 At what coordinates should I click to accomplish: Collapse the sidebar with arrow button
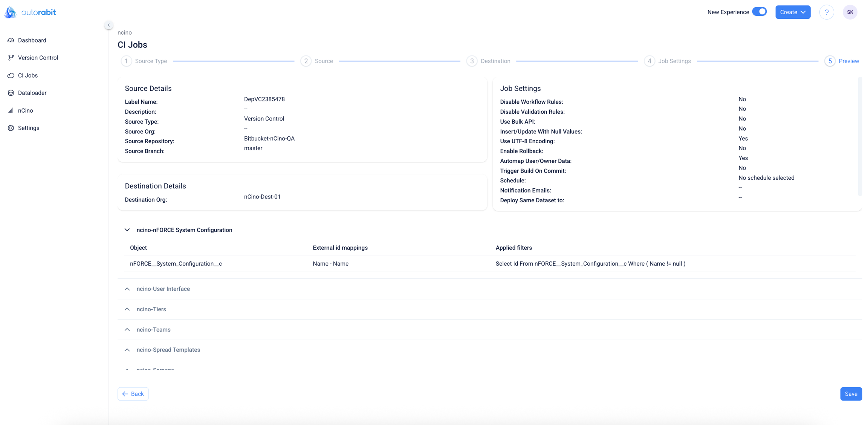[108, 25]
